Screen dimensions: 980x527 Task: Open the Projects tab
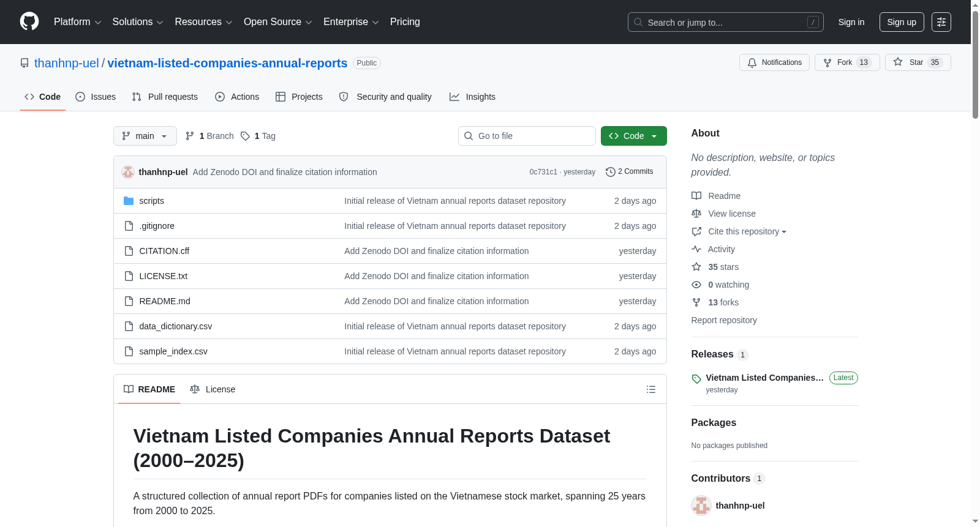(x=299, y=97)
